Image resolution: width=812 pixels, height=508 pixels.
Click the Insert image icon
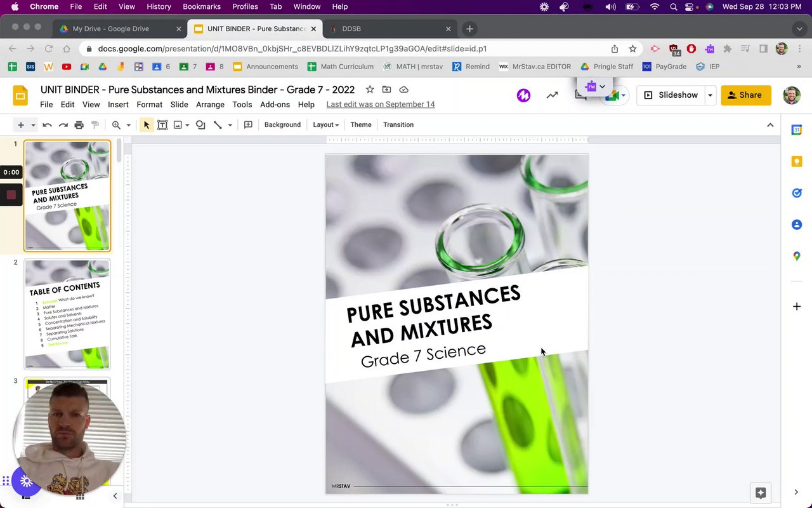click(178, 125)
